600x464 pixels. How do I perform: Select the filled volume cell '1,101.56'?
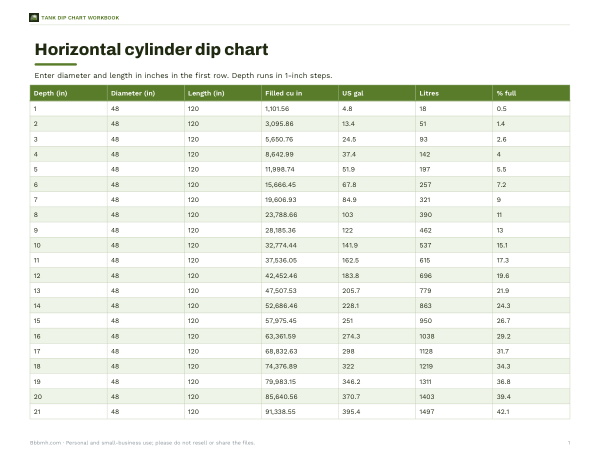pyautogui.click(x=300, y=109)
